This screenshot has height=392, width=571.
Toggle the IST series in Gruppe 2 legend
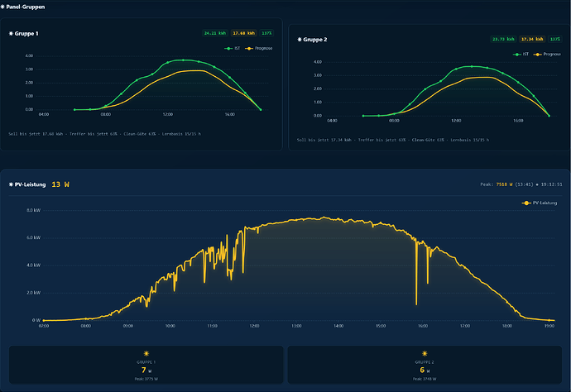pyautogui.click(x=521, y=55)
